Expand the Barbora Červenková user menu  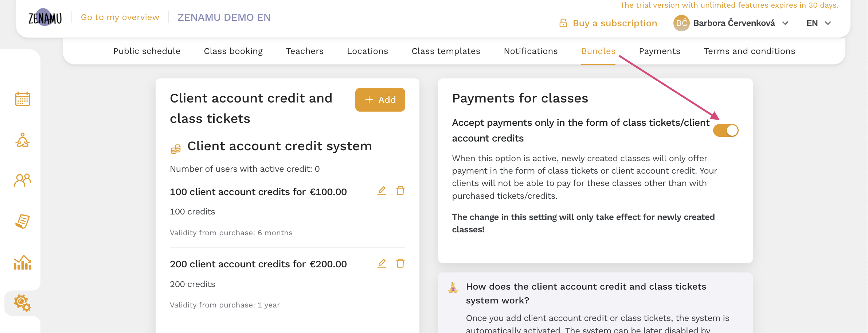731,23
